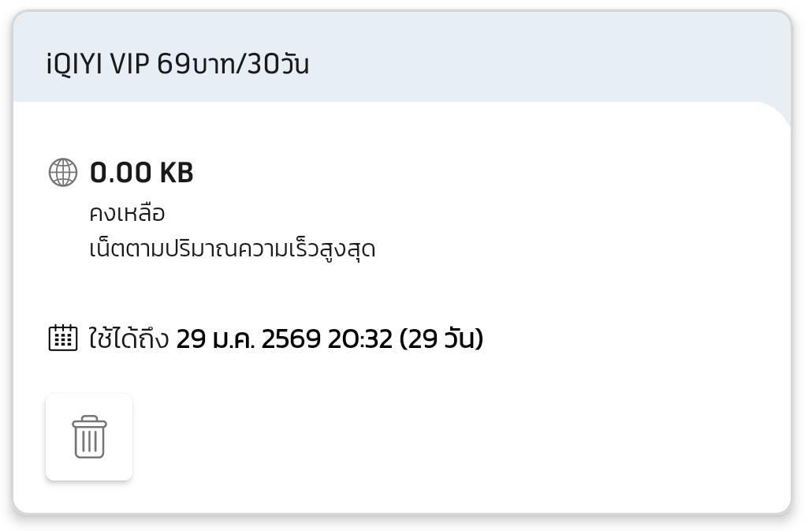Click the globe data icon
Screen dimensions: 812x531
[63, 172]
